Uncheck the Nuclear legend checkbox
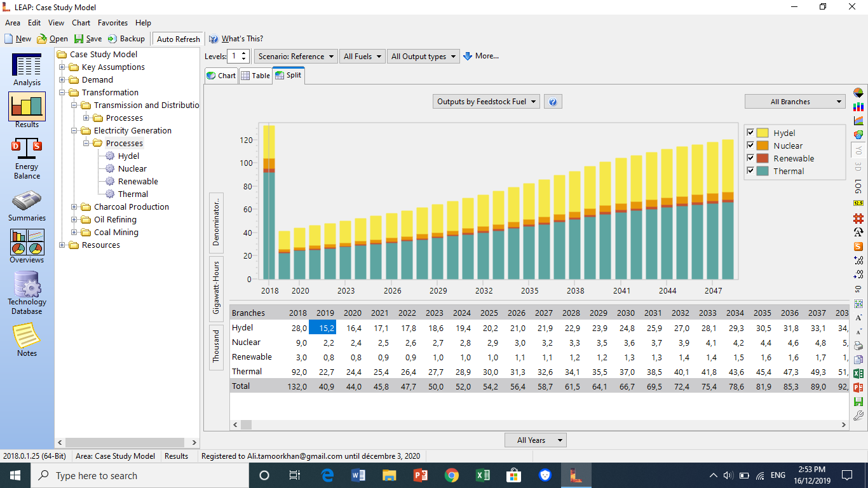 pos(751,146)
